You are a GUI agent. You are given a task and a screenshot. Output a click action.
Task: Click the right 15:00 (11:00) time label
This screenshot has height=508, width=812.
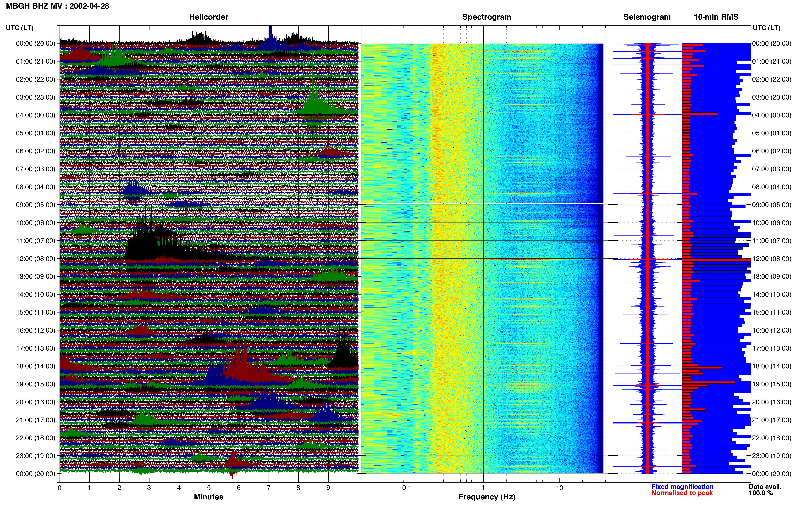point(772,312)
